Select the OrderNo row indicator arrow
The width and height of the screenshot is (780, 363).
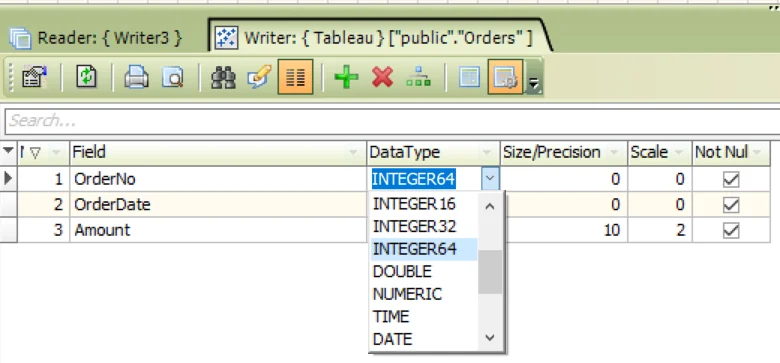tap(8, 179)
